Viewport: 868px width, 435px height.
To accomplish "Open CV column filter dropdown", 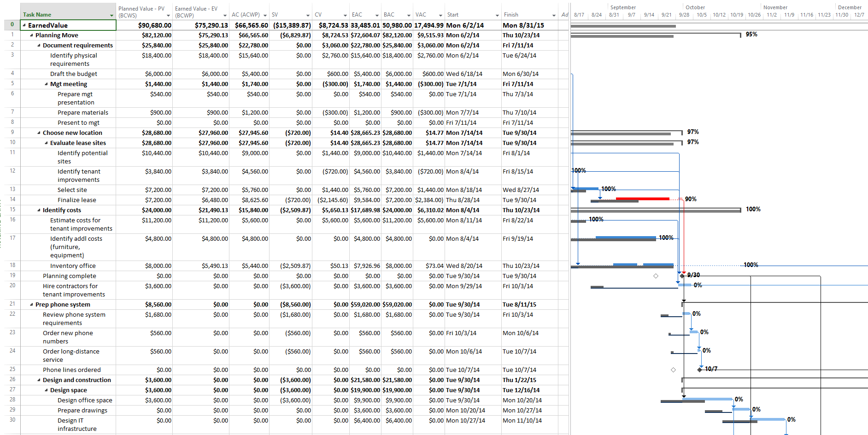I will point(345,16).
